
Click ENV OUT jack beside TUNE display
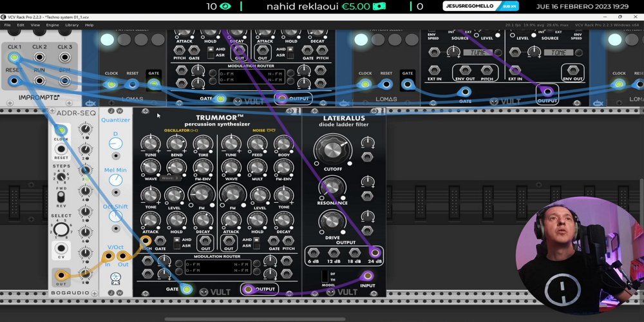[464, 70]
